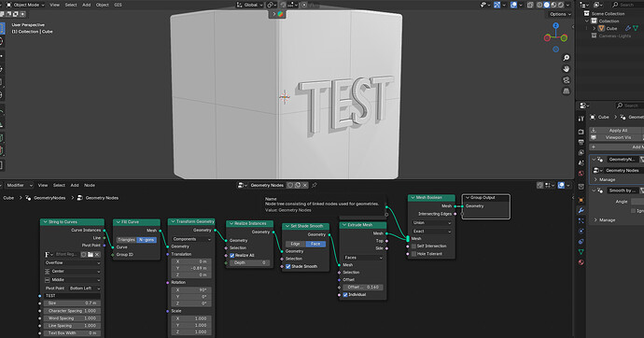644x338 pixels.
Task: Select N-gons fill mode
Action: [147, 240]
